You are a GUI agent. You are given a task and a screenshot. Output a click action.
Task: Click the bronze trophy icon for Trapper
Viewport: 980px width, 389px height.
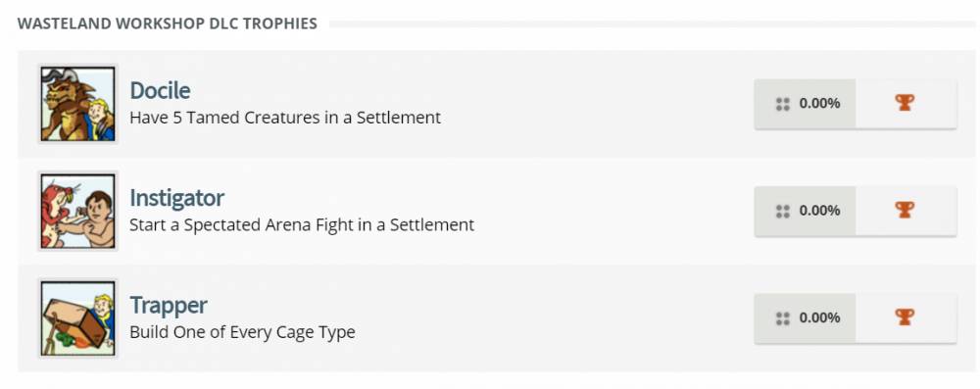coord(905,317)
